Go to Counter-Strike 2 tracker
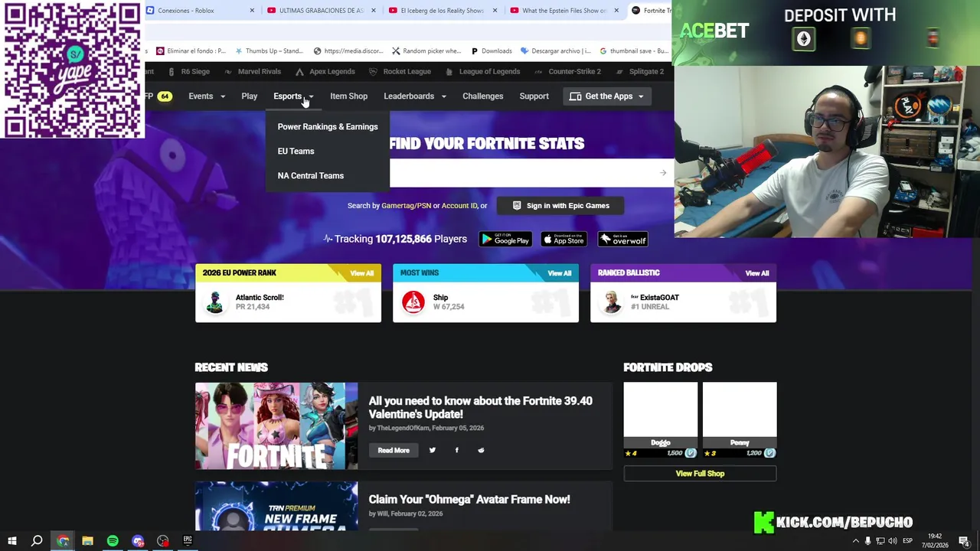980x551 pixels. click(567, 72)
